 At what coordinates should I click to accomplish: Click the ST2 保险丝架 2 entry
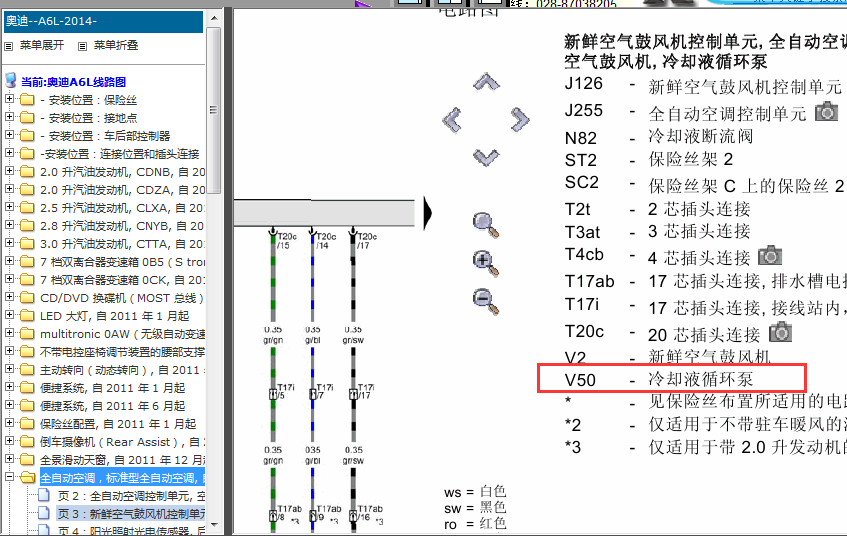click(x=649, y=160)
